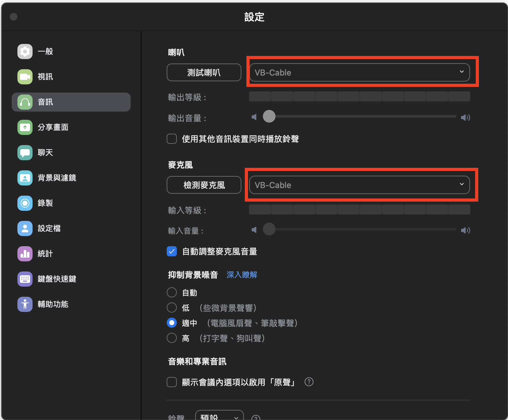The width and height of the screenshot is (508, 420).
Task: Click the 輸入等級 level meter
Action: pyautogui.click(x=360, y=210)
